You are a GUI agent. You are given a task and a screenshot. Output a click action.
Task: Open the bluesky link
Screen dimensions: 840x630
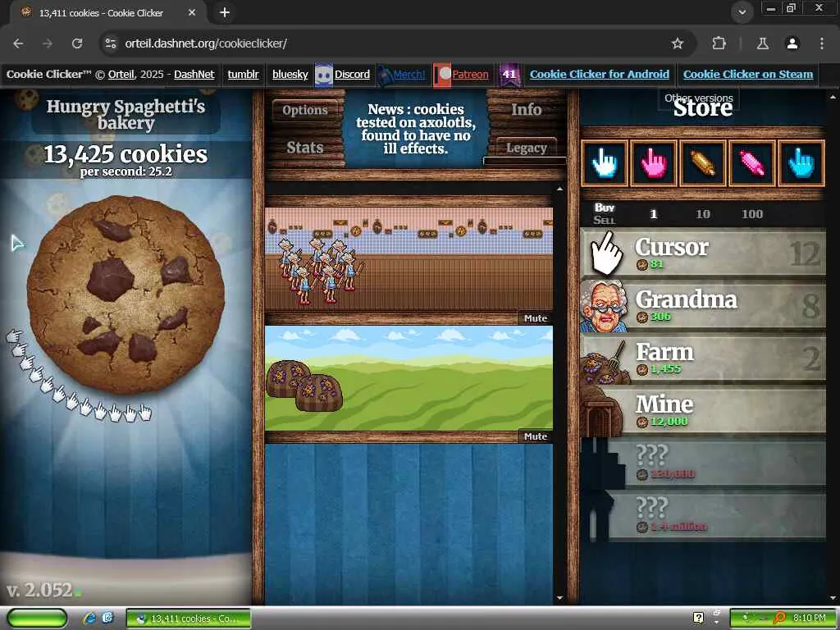pyautogui.click(x=290, y=75)
